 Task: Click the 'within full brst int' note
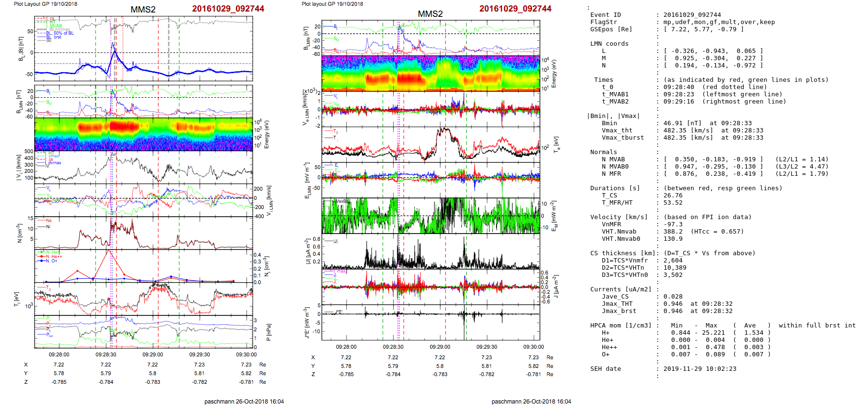[x=817, y=326]
